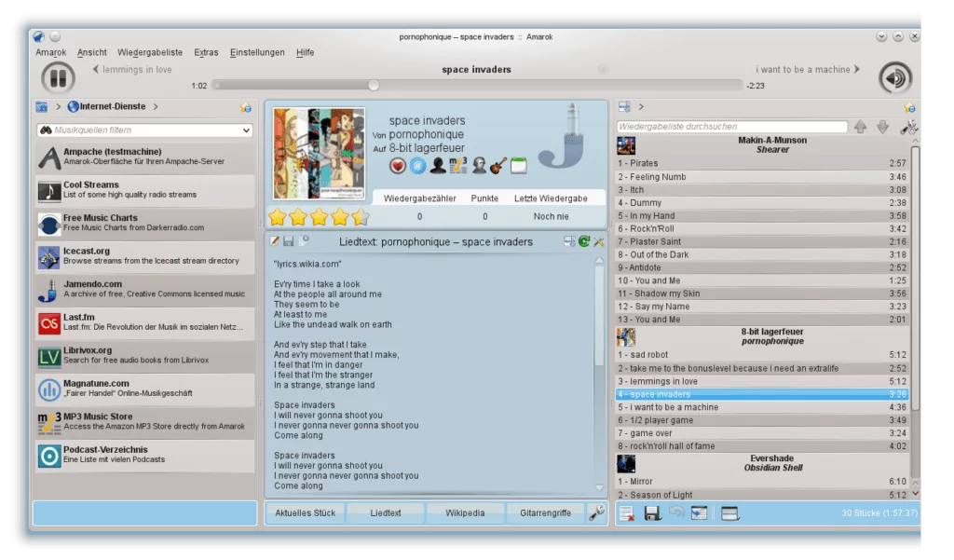Jump to next search result (down arrow)

(x=883, y=127)
